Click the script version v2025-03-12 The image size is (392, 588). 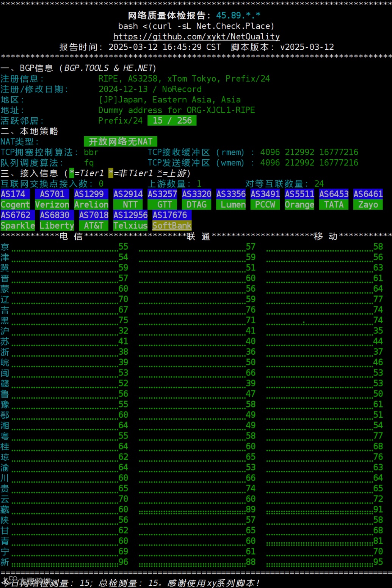[307, 47]
